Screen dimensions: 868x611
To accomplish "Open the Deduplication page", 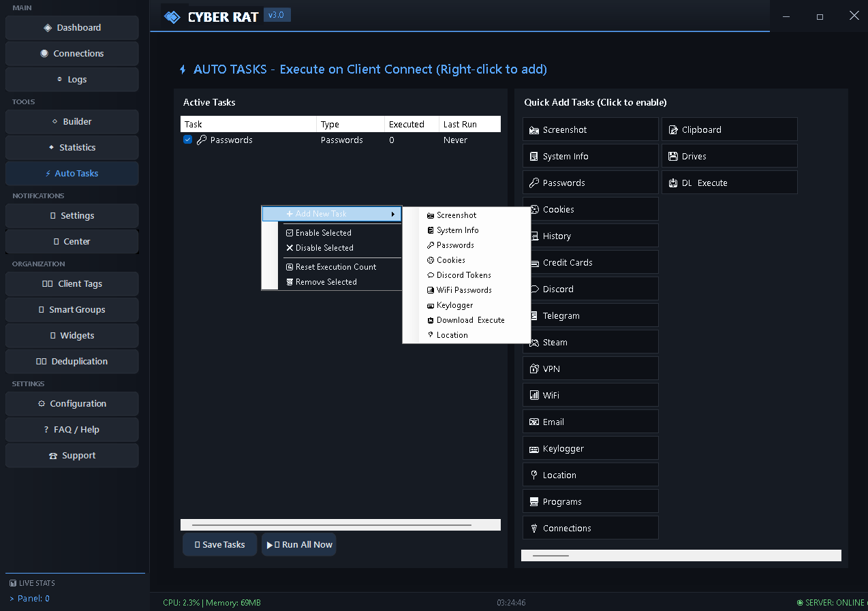I will click(x=72, y=362).
